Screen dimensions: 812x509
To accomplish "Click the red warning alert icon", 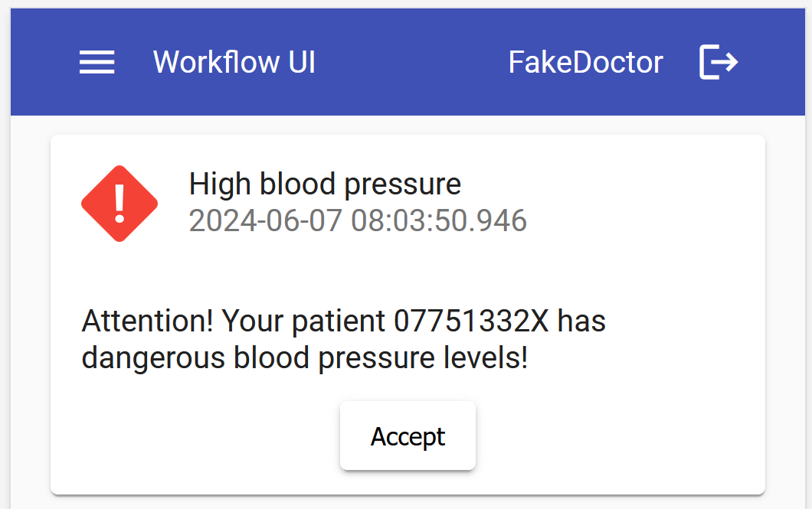I will 120,204.
